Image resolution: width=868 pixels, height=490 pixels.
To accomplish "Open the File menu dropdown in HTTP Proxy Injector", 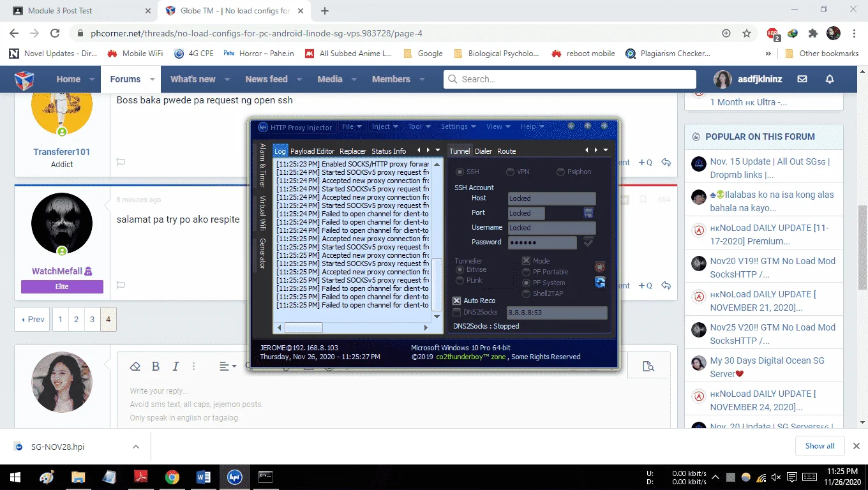I will point(352,126).
